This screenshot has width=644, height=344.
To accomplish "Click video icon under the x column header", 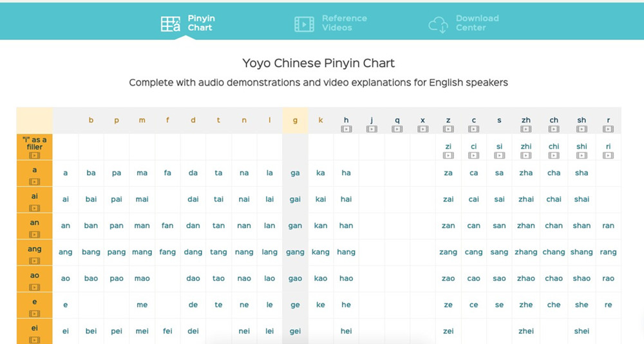I will coord(422,129).
